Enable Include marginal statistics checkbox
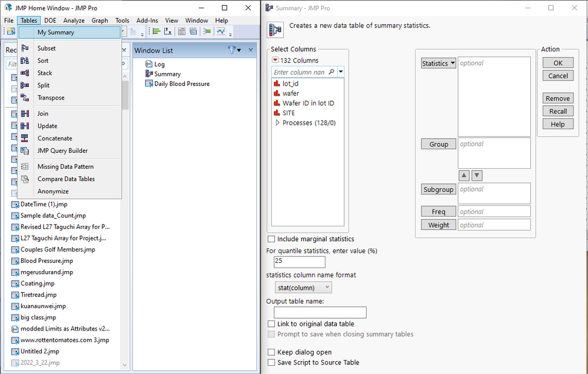The height and width of the screenshot is (374, 588). [x=271, y=239]
